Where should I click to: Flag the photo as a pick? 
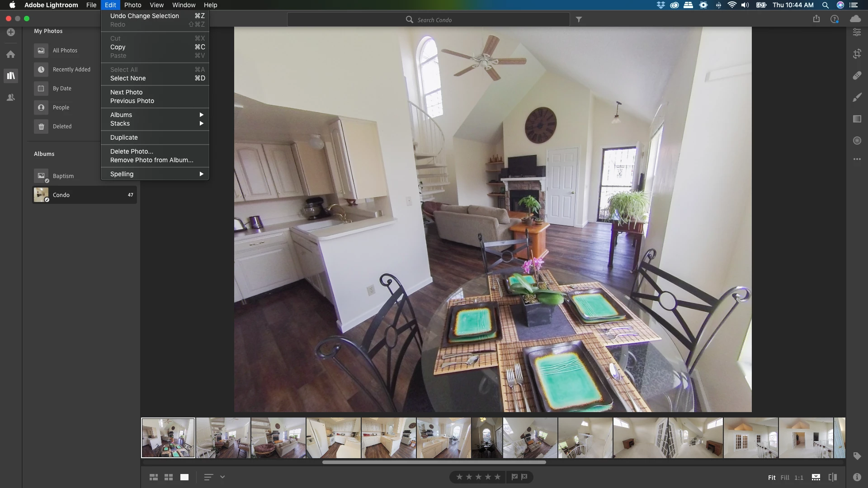click(x=514, y=477)
